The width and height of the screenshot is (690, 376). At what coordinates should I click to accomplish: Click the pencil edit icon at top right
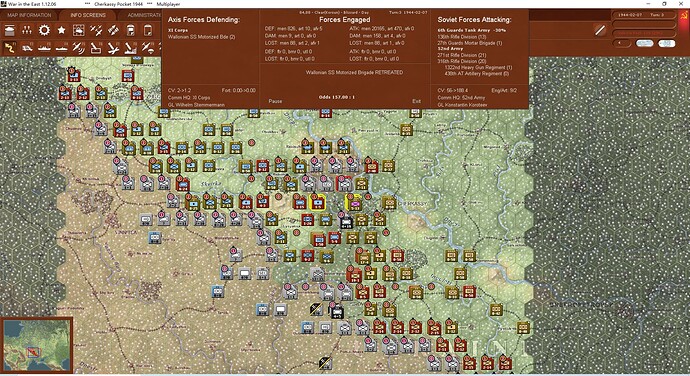(x=599, y=30)
